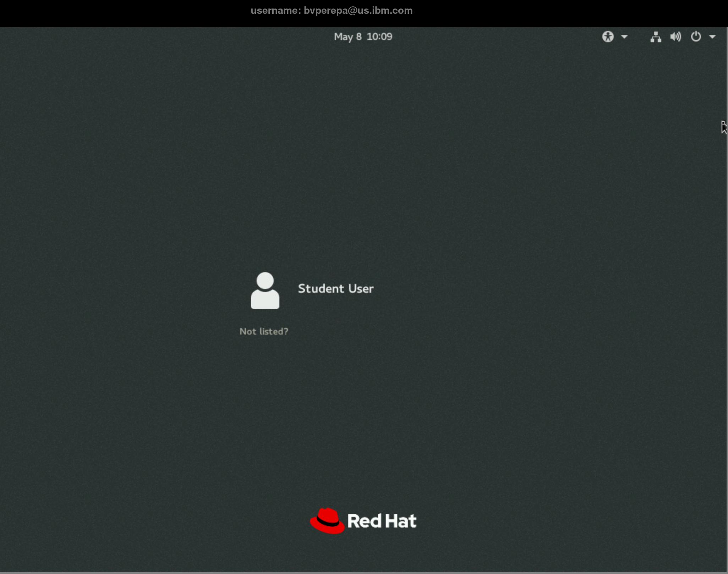The height and width of the screenshot is (574, 728).
Task: Click the Student User name label
Action: coord(335,288)
